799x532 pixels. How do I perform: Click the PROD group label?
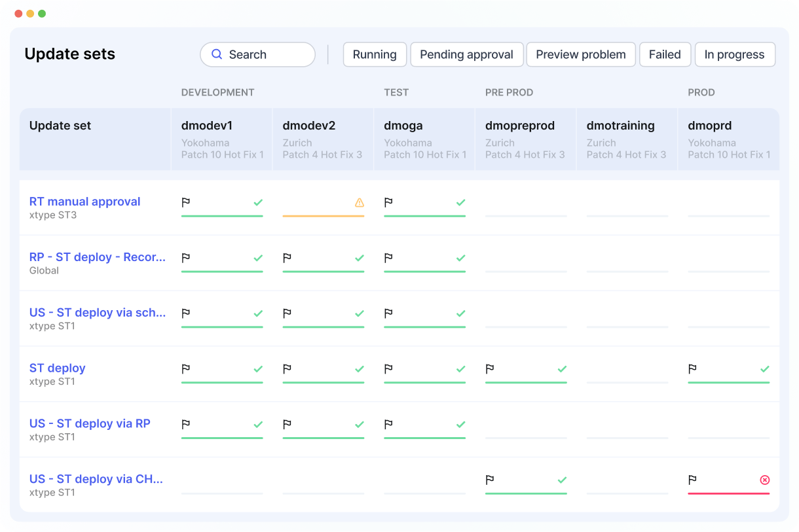click(701, 92)
